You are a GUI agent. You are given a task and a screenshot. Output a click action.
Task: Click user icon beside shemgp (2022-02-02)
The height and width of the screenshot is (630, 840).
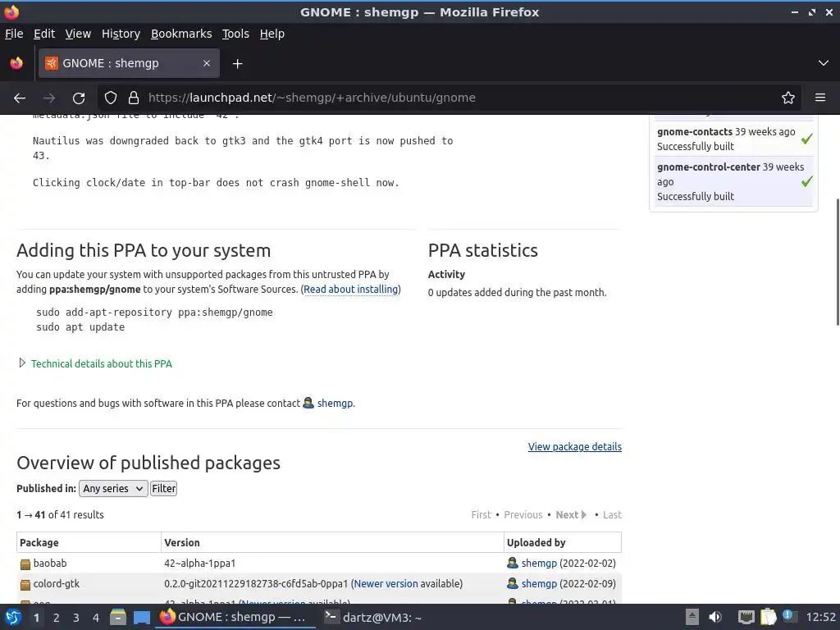[x=512, y=563]
